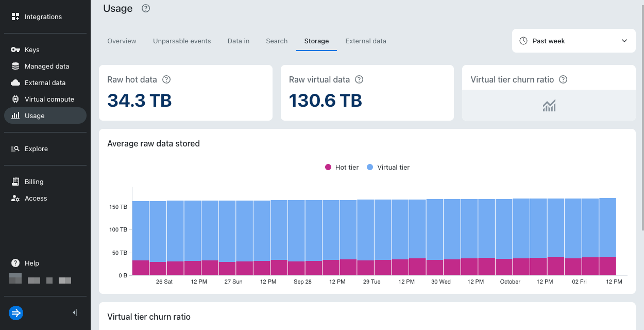Image resolution: width=644 pixels, height=330 pixels.
Task: Open the Data in tab
Action: coord(239,41)
